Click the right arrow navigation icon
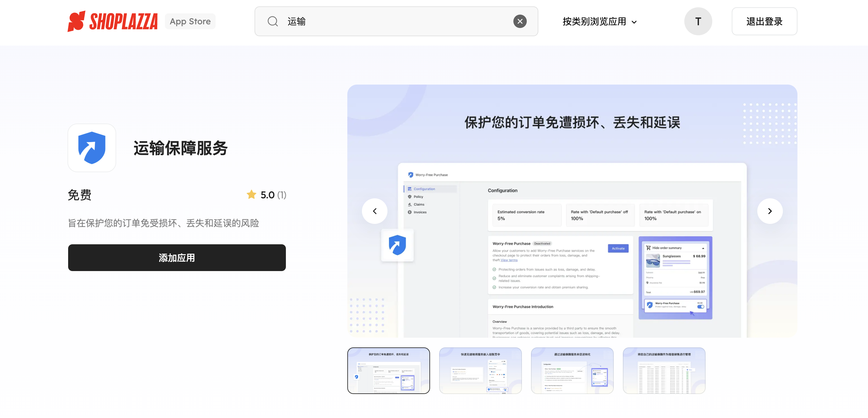 [770, 211]
